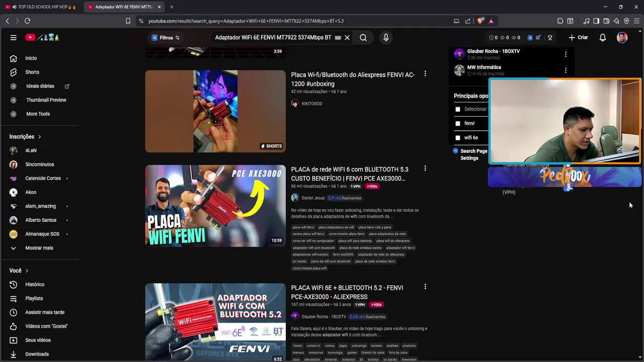Open the YouTube hamburger guide menu
This screenshot has width=644, height=362.
14,38
